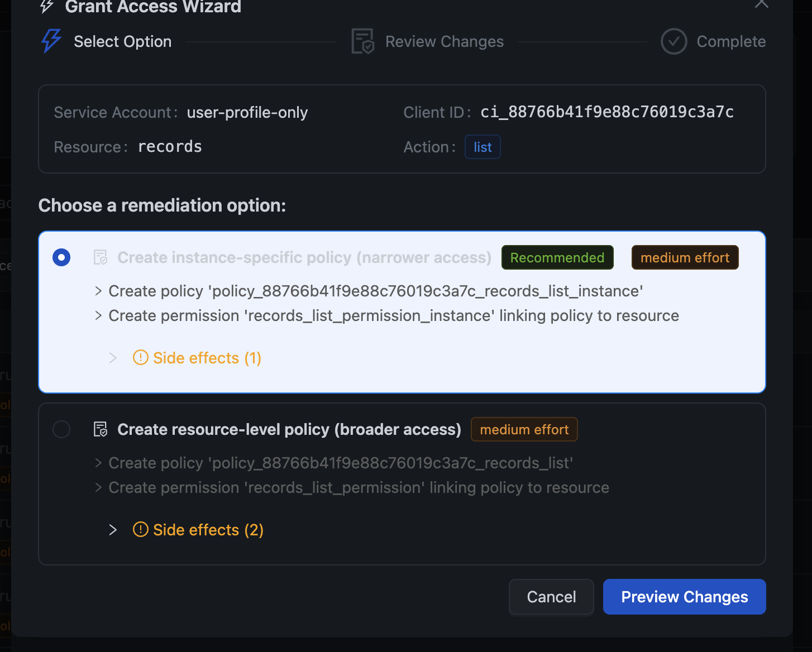
Task: Expand Side effects (1) chevron
Action: 113,358
